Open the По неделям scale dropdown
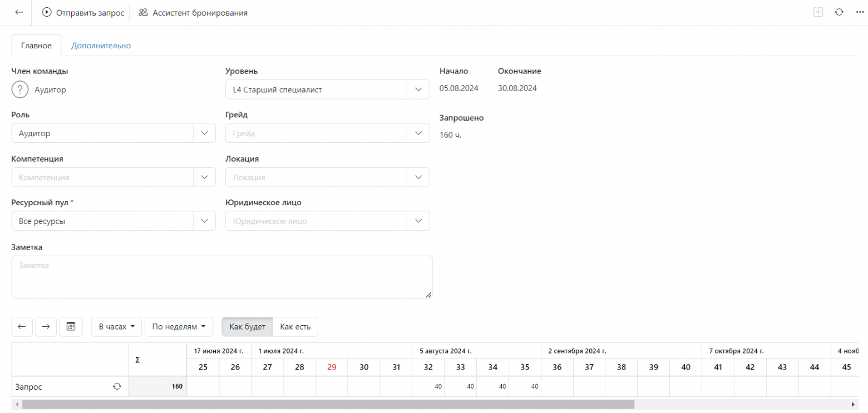 click(x=179, y=327)
